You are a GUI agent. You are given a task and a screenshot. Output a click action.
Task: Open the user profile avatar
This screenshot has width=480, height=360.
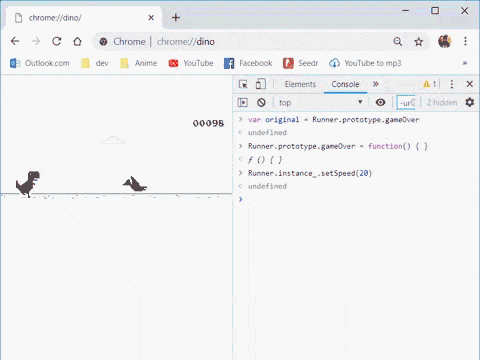click(444, 41)
